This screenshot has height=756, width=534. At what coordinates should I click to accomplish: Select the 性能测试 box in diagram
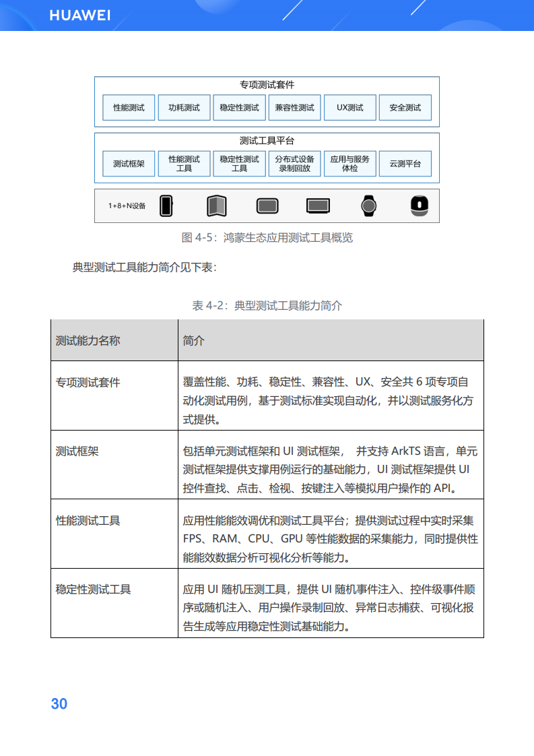tap(129, 108)
